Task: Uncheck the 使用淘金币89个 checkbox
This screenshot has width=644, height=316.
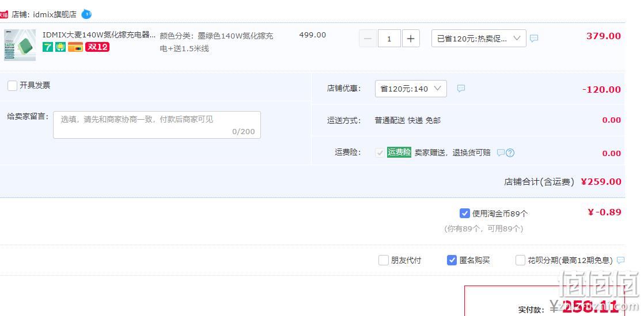Action: pos(464,214)
